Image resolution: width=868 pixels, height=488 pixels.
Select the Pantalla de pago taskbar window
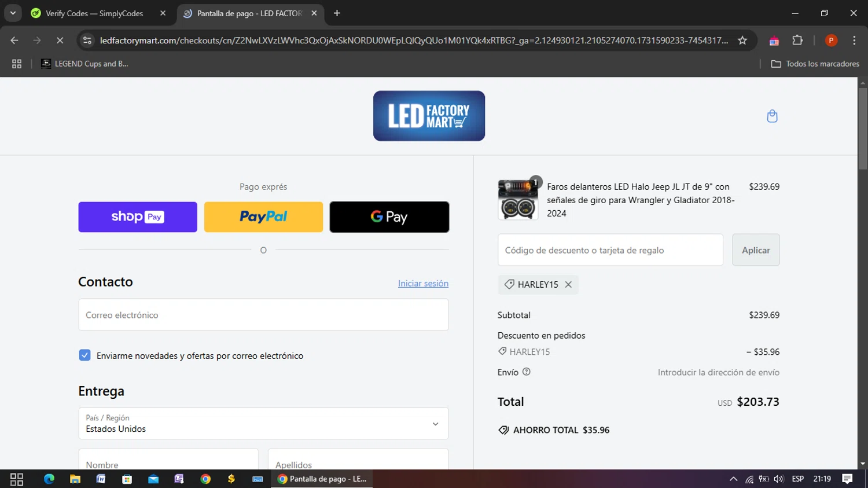(322, 479)
